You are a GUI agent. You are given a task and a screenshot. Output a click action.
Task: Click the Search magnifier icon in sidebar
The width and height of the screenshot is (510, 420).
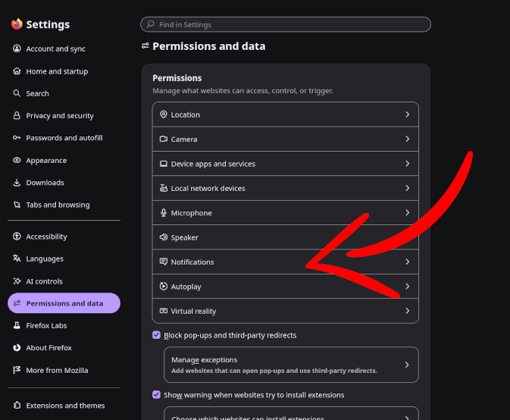click(17, 94)
